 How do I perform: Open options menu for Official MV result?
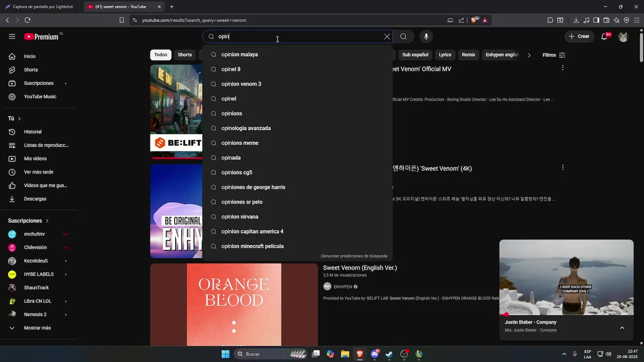[562, 68]
